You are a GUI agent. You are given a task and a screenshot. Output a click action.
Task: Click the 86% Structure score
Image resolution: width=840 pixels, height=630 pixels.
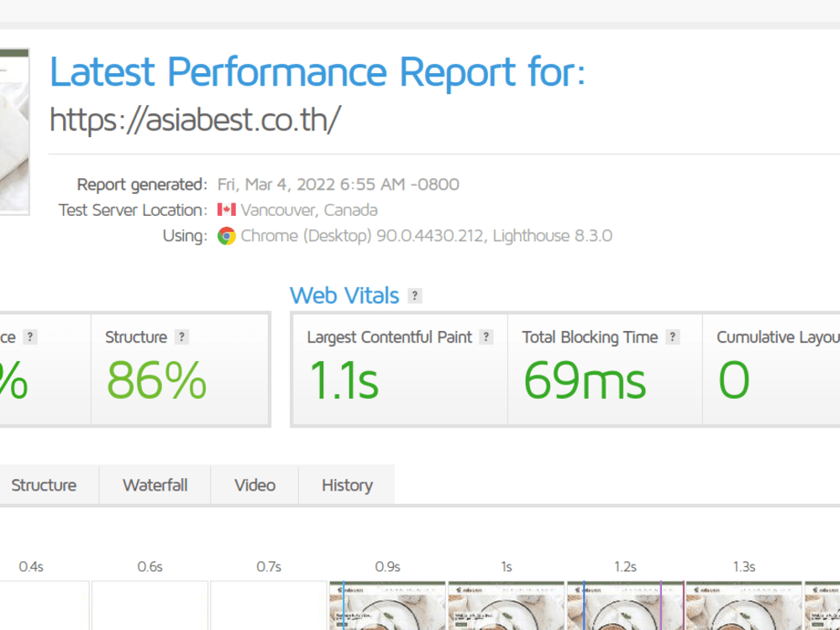[156, 381]
